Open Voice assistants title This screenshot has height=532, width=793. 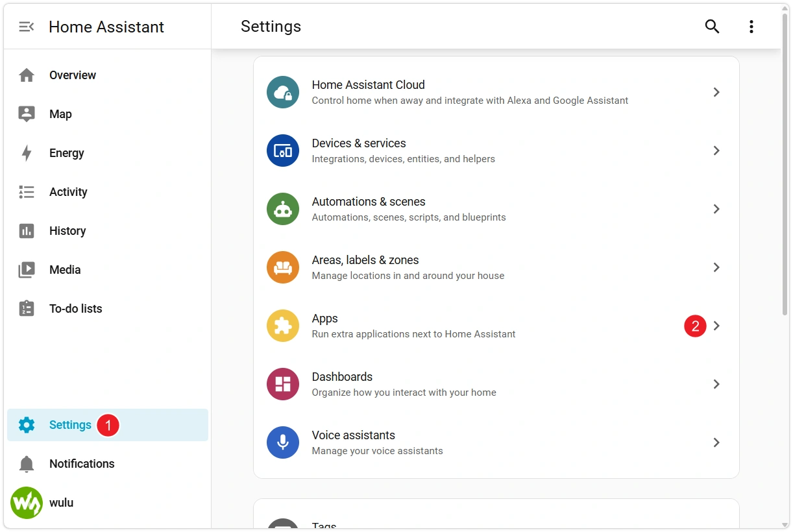point(354,435)
